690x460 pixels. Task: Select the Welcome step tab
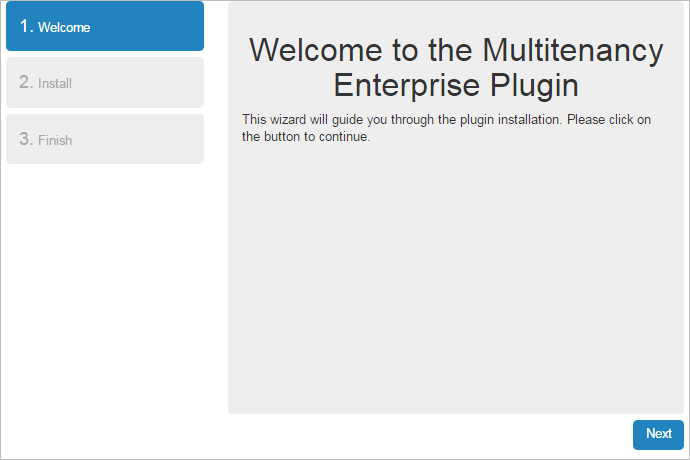[x=105, y=27]
